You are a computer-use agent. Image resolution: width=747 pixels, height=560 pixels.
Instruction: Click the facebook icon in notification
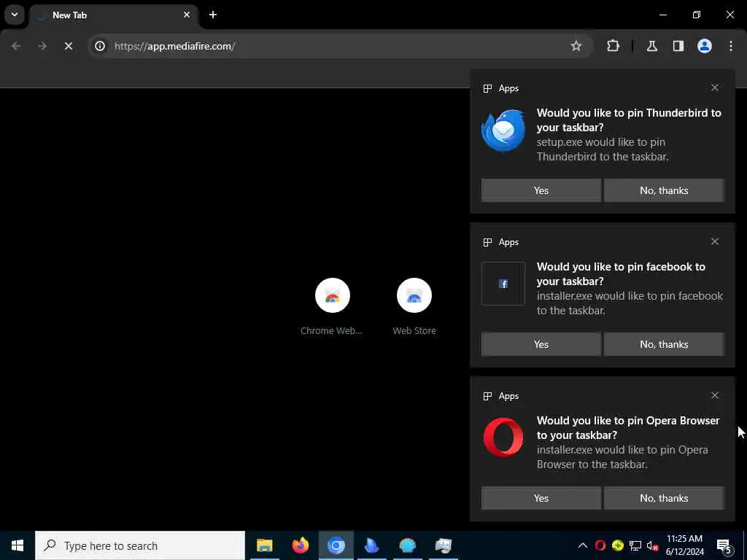click(503, 284)
